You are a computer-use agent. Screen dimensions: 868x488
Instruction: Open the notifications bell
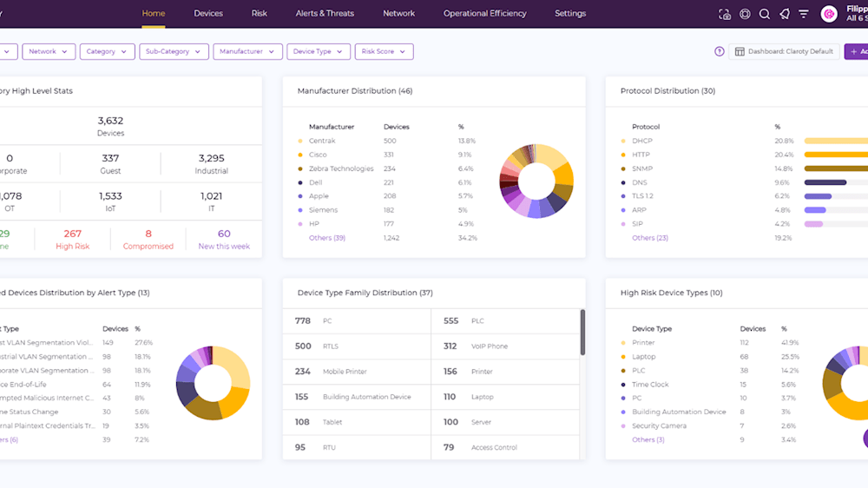785,14
